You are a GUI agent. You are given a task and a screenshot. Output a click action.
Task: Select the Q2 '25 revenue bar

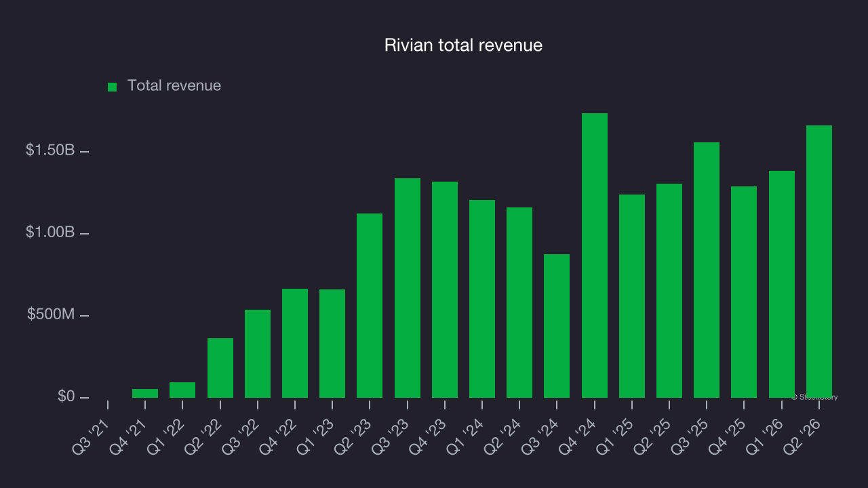coord(669,291)
